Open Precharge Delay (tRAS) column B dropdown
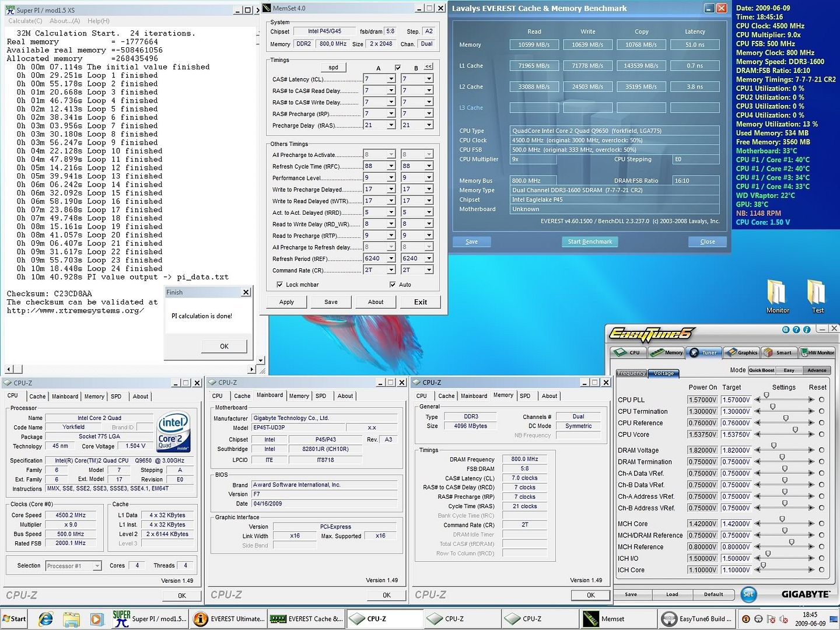 [429, 125]
